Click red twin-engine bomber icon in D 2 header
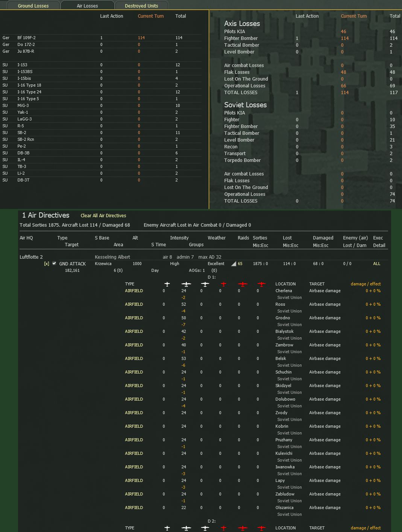Viewport: 402px width, 532px height. click(243, 528)
